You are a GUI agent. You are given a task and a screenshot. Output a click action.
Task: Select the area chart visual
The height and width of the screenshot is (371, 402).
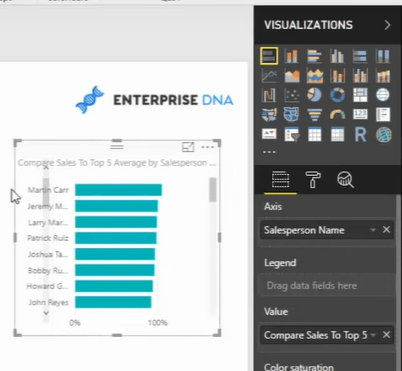coord(292,76)
